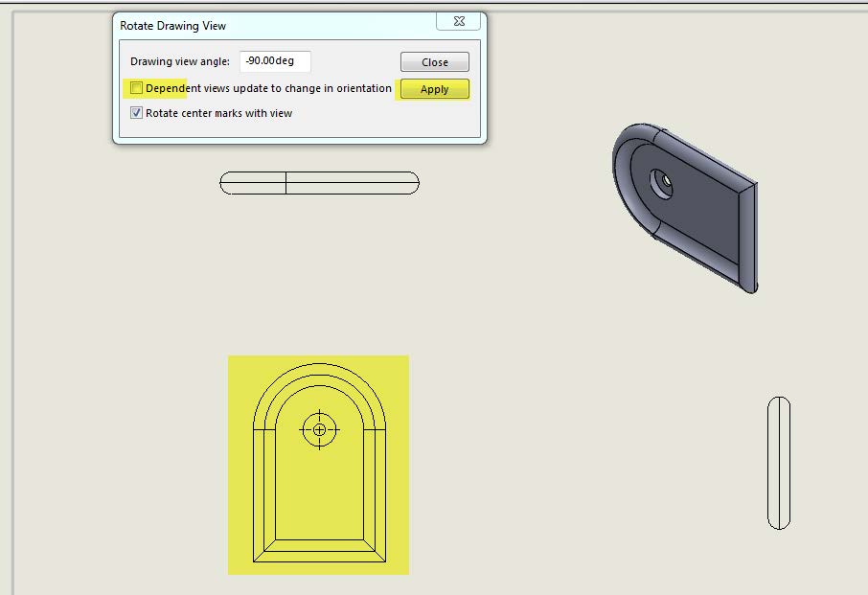The height and width of the screenshot is (595, 868).
Task: Uncheck rotate center marks with view
Action: click(138, 112)
